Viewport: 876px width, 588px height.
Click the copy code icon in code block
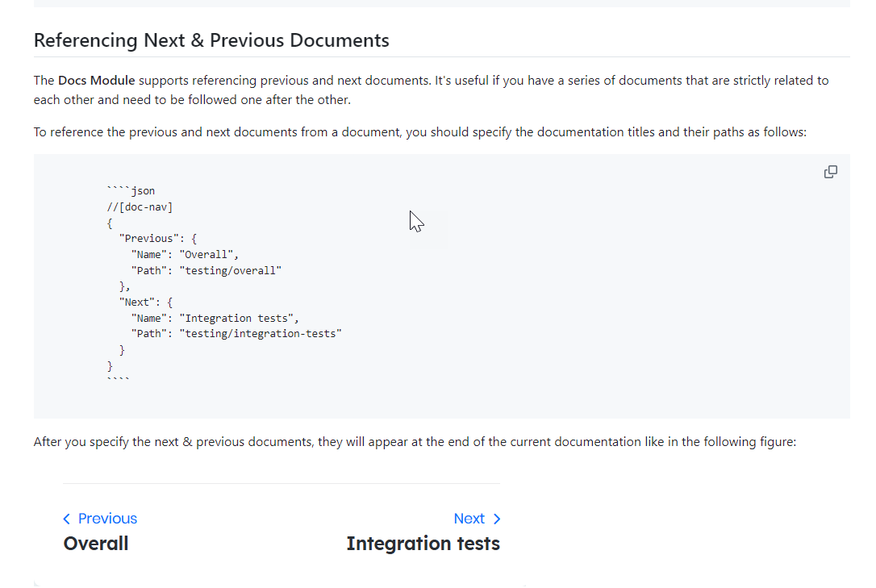[x=830, y=172]
